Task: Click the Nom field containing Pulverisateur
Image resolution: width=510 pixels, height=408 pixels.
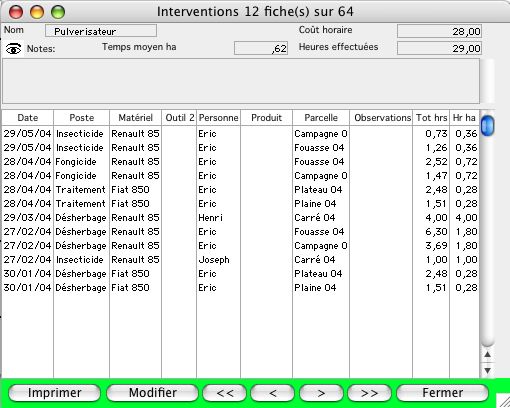Action: pyautogui.click(x=101, y=31)
